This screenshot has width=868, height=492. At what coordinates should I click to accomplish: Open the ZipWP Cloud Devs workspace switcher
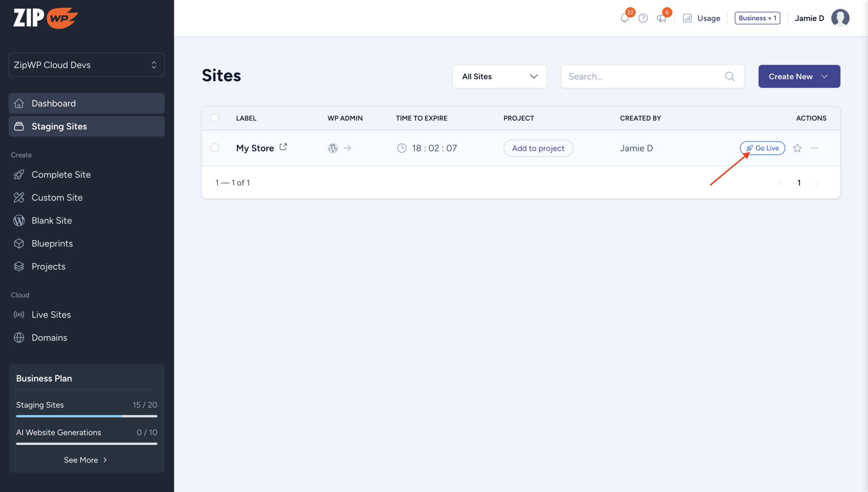(86, 65)
